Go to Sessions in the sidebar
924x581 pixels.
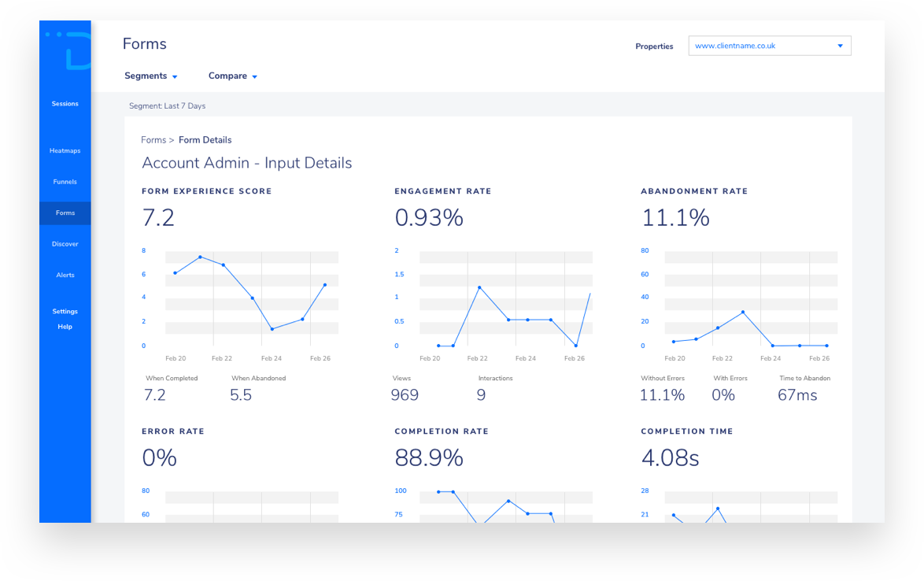click(65, 104)
